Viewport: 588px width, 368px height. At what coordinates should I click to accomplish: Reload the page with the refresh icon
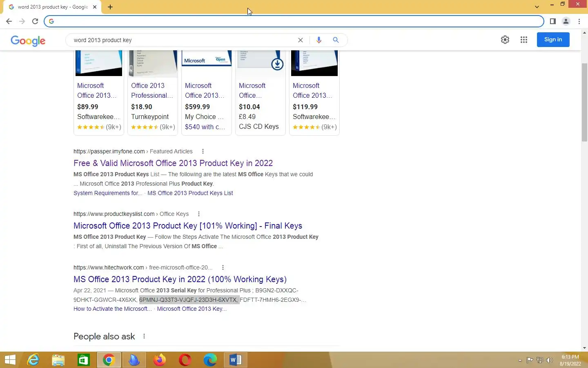(35, 21)
